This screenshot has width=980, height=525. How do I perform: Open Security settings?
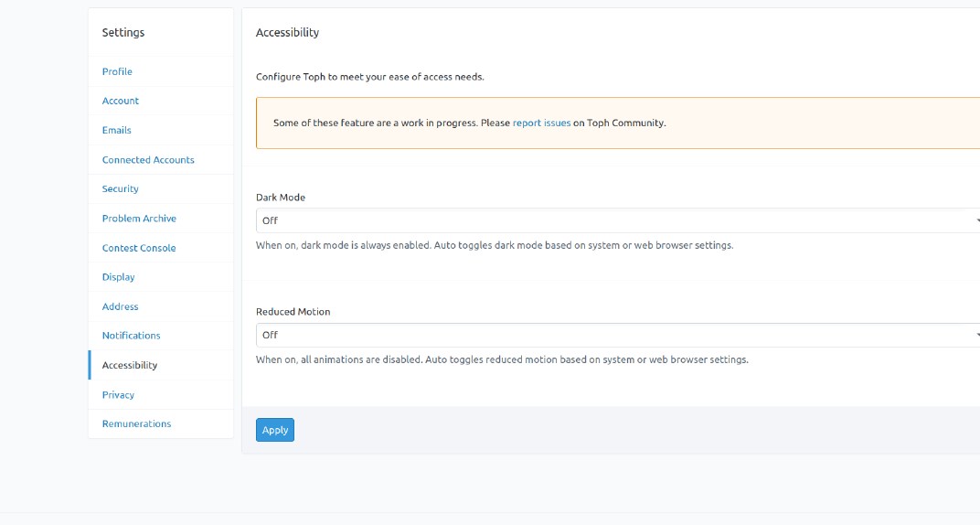click(121, 188)
